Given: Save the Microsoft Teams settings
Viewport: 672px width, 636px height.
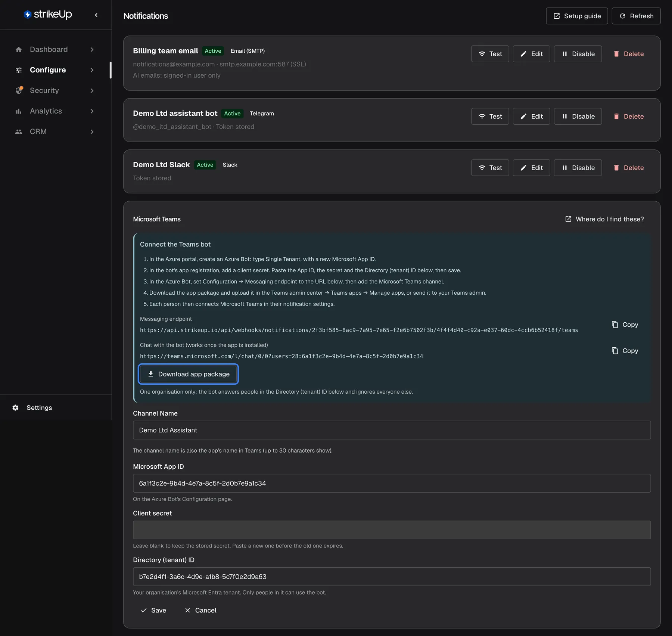Looking at the screenshot, I should click(153, 610).
